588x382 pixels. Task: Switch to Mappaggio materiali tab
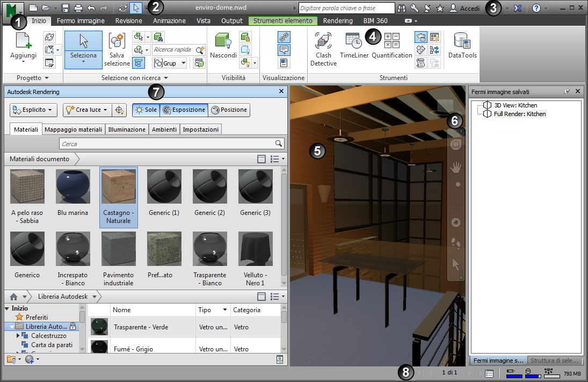(x=73, y=129)
